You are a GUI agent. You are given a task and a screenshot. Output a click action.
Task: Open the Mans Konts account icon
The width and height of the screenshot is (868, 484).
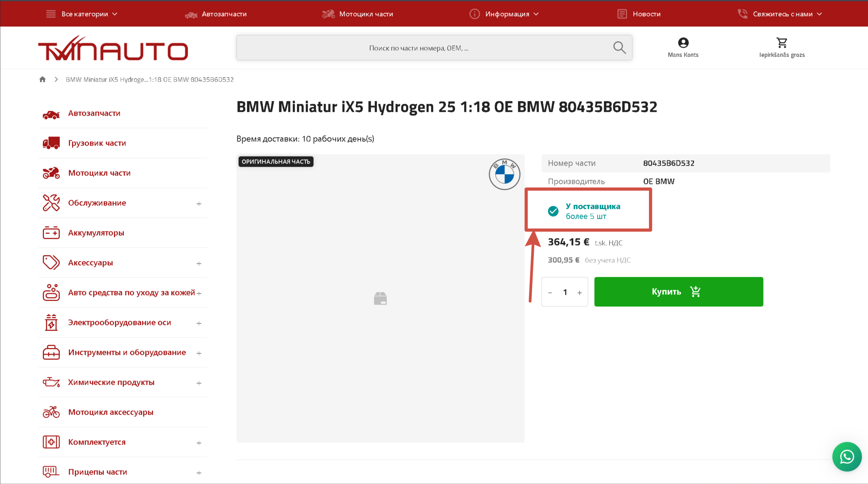(683, 43)
